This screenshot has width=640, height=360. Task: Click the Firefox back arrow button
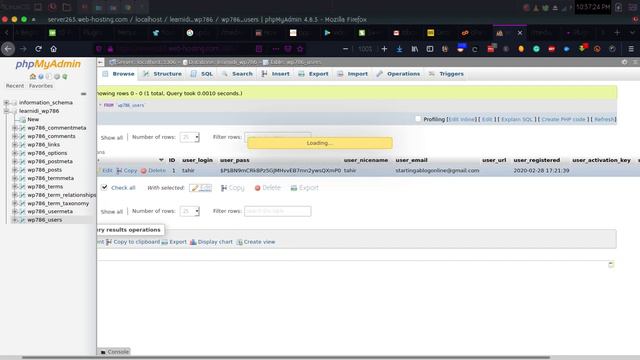[8, 49]
